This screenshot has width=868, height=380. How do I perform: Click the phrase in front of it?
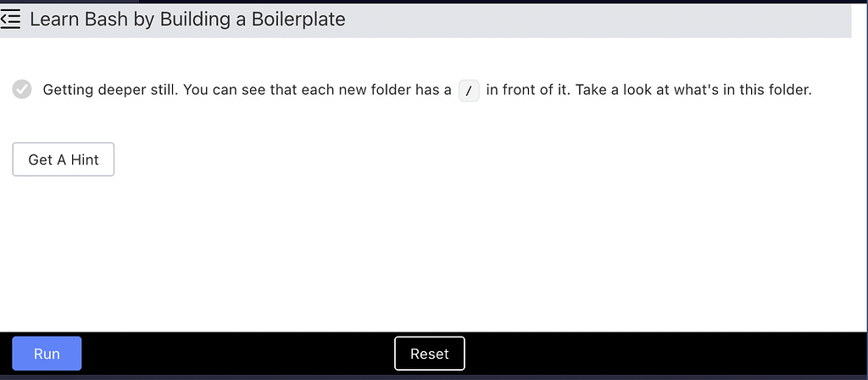[x=528, y=90]
